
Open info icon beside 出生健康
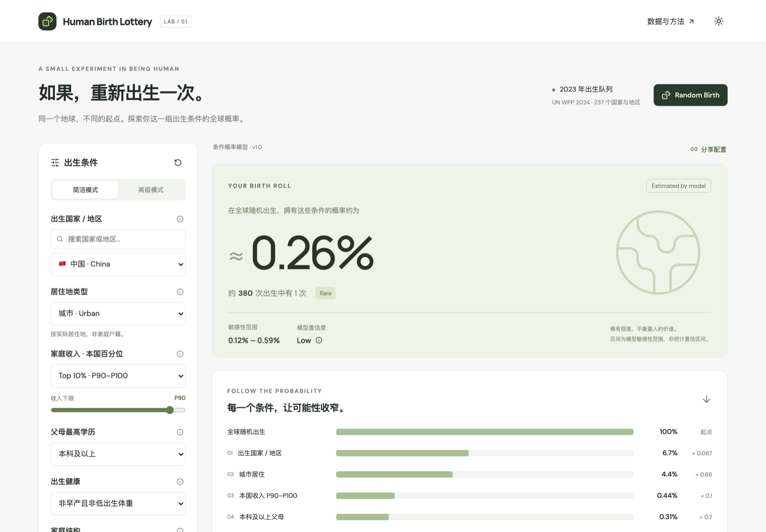(x=180, y=482)
